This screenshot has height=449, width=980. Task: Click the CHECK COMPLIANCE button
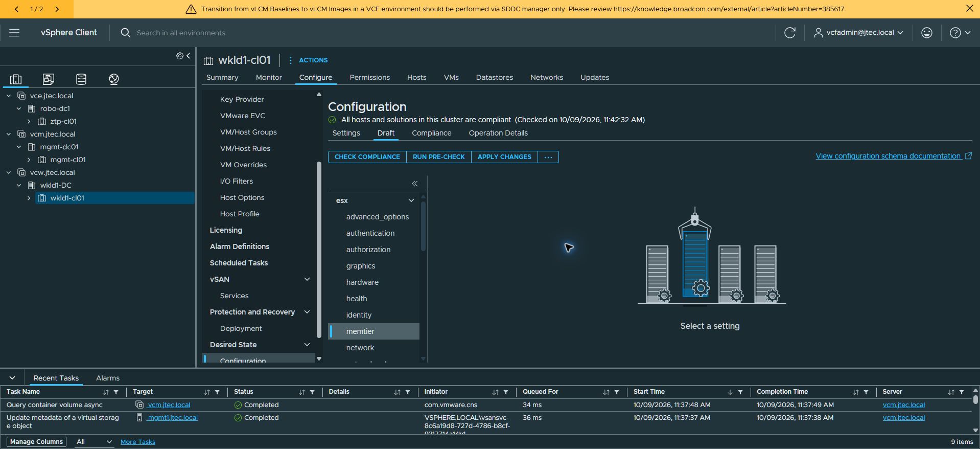tap(367, 157)
